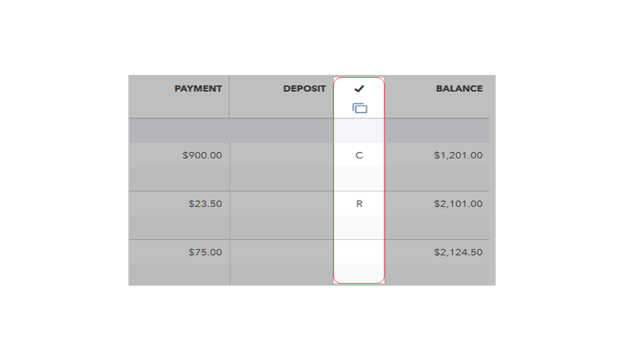Click the BALANCE column header

tap(458, 89)
